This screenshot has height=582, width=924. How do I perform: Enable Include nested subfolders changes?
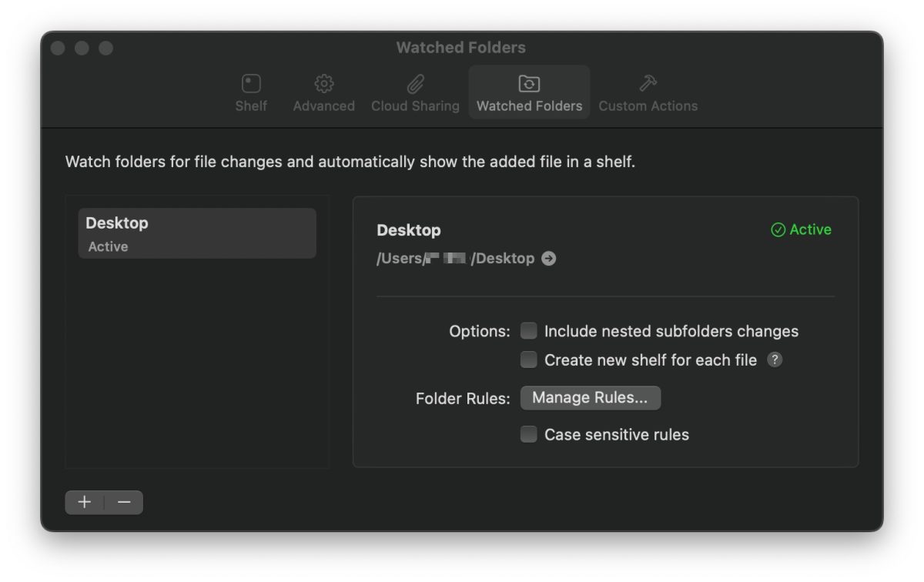pos(528,331)
